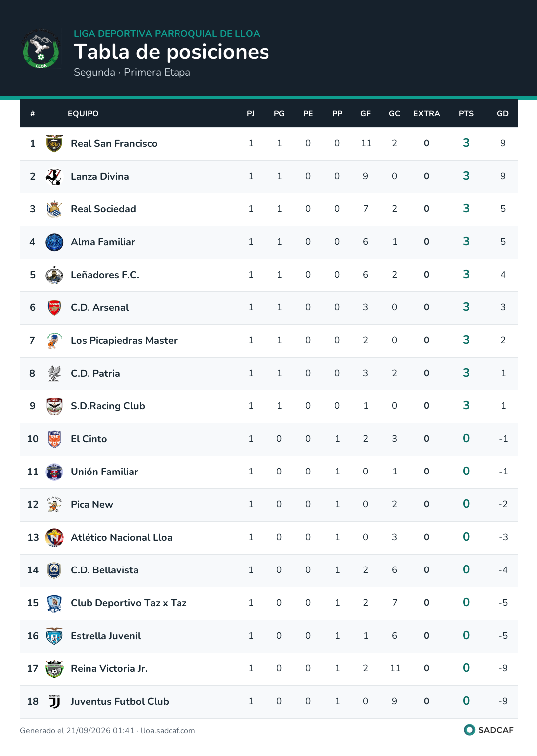Click the Tabla de posiciones title

tap(172, 52)
